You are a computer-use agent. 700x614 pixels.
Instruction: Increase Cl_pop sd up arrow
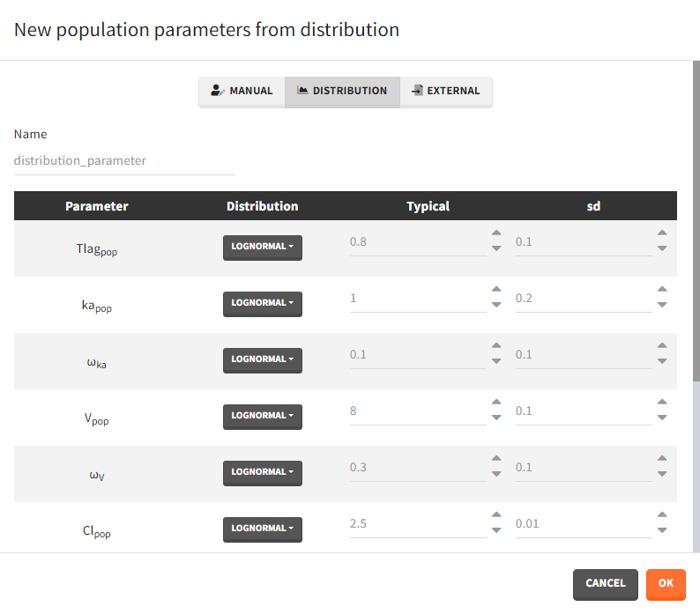(662, 515)
